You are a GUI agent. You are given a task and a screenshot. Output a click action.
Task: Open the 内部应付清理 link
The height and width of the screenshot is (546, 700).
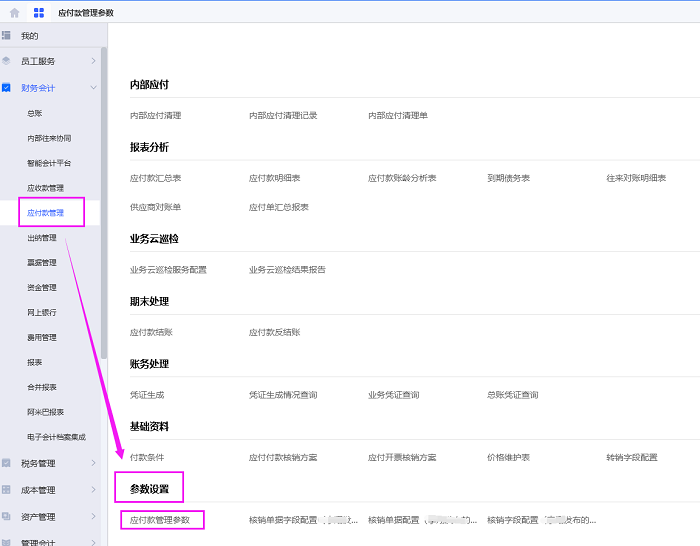point(156,116)
